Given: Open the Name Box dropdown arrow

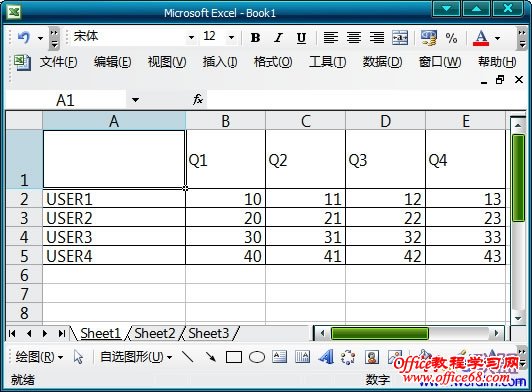Looking at the screenshot, I should tap(135, 100).
